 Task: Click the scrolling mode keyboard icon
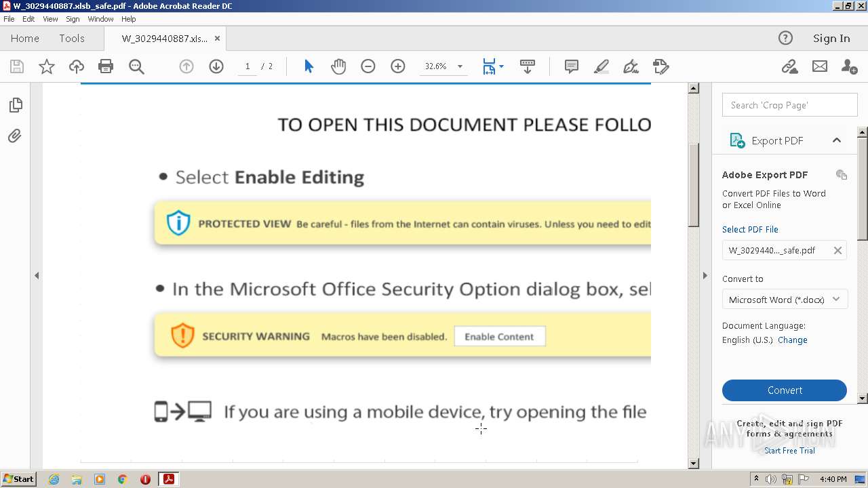(528, 66)
